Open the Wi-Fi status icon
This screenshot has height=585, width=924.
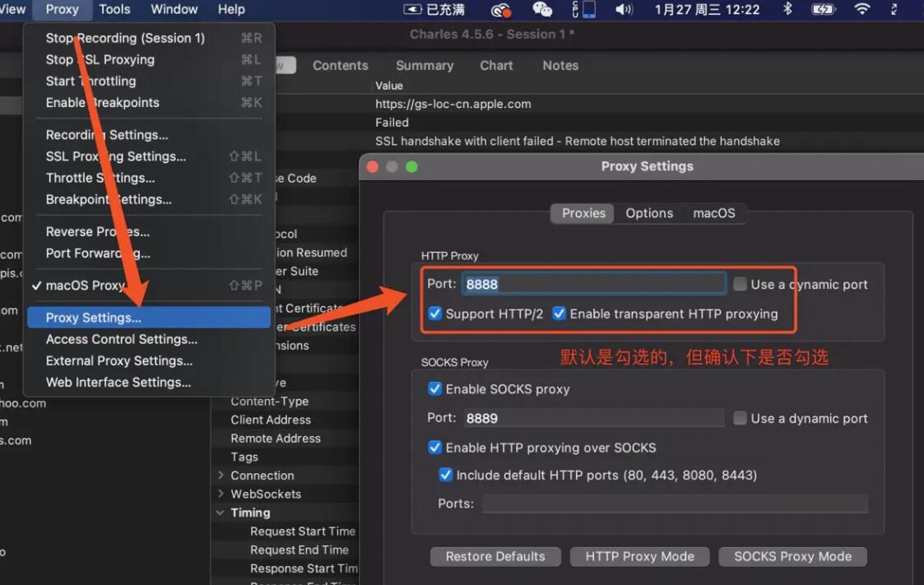(862, 9)
